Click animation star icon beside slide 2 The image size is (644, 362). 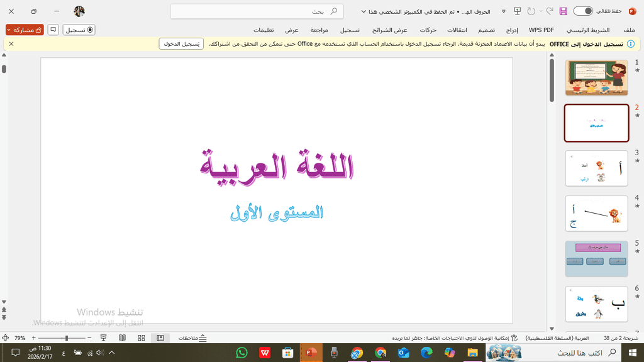click(x=637, y=116)
